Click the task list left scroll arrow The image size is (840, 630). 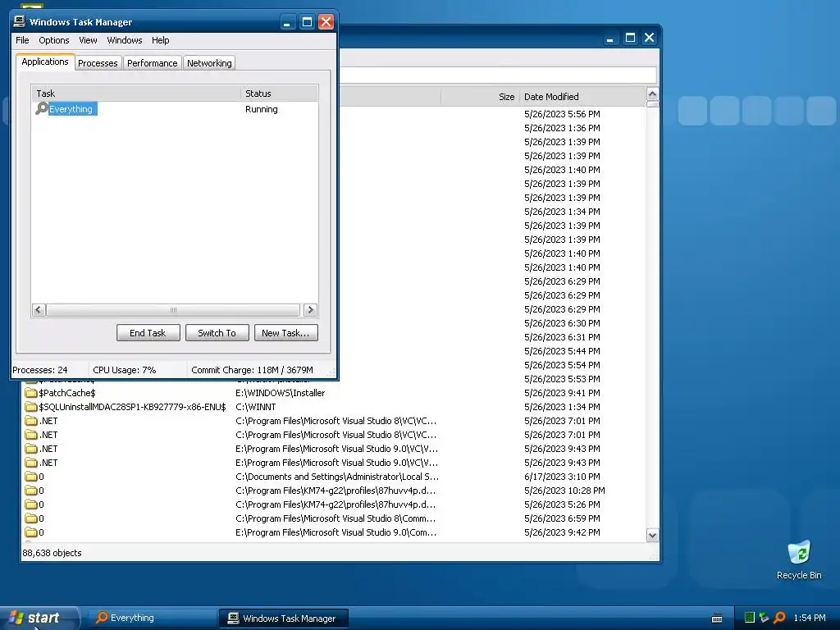coord(39,310)
